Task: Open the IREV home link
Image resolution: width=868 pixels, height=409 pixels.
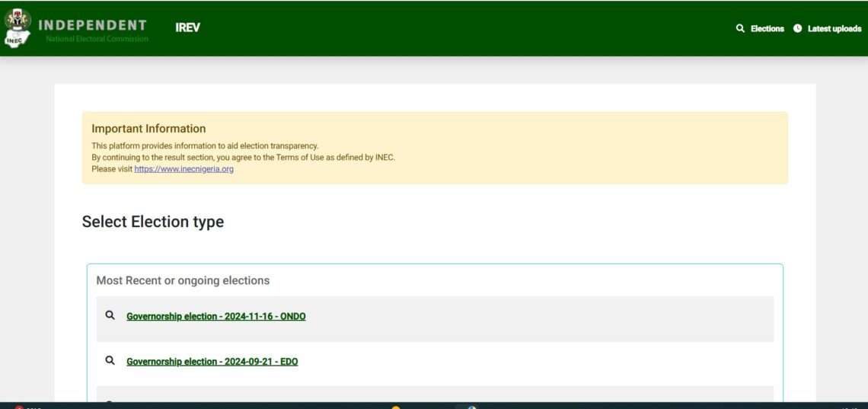Action: pos(187,27)
